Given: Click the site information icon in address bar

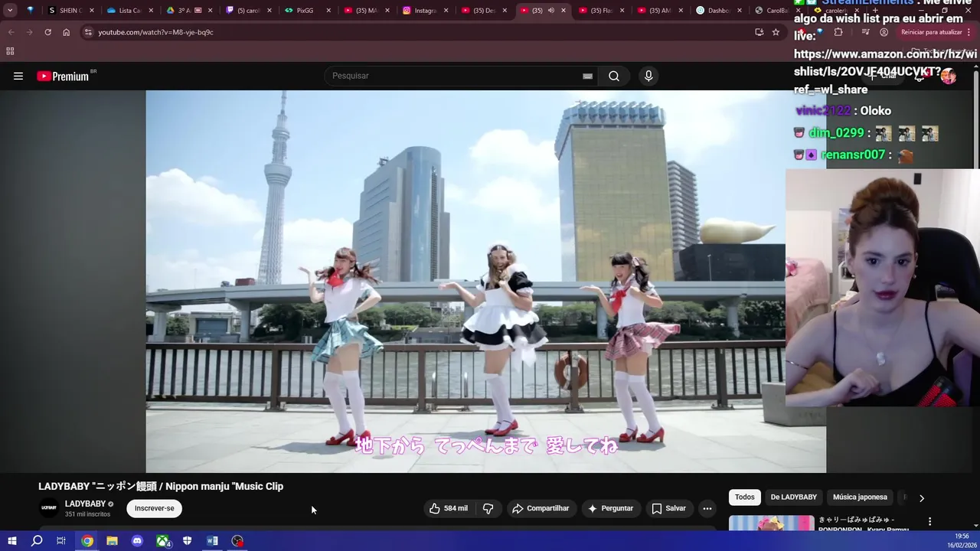Looking at the screenshot, I should 88,32.
